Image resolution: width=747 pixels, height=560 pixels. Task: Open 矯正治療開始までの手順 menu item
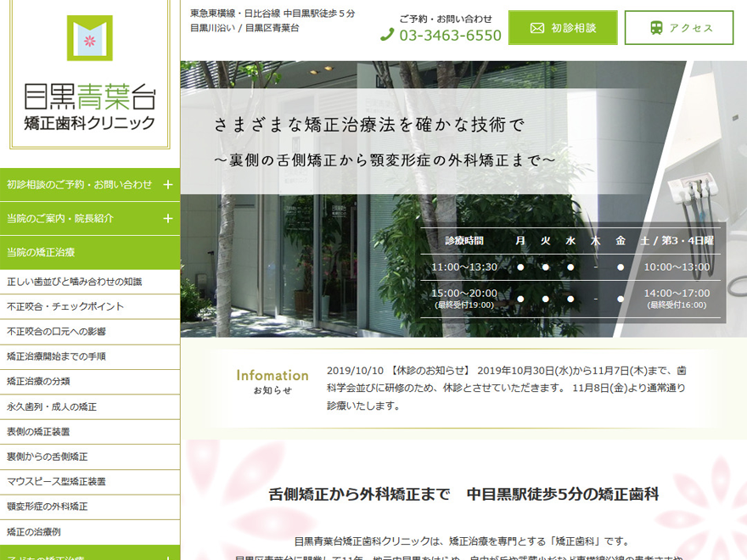pyautogui.click(x=90, y=356)
